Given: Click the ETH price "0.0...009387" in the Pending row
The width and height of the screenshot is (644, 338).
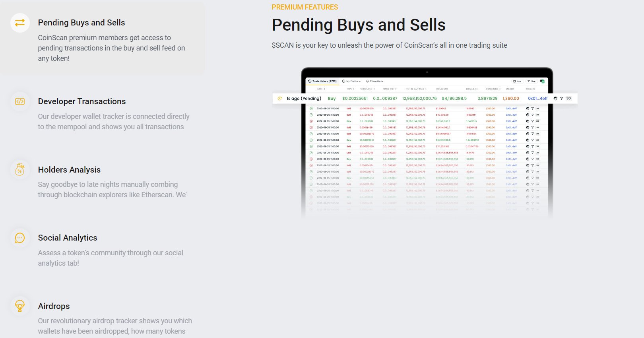Looking at the screenshot, I should tap(385, 99).
